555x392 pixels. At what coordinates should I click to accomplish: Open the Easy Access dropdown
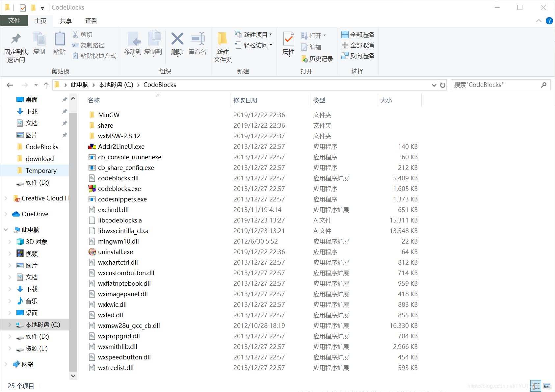[x=271, y=45]
